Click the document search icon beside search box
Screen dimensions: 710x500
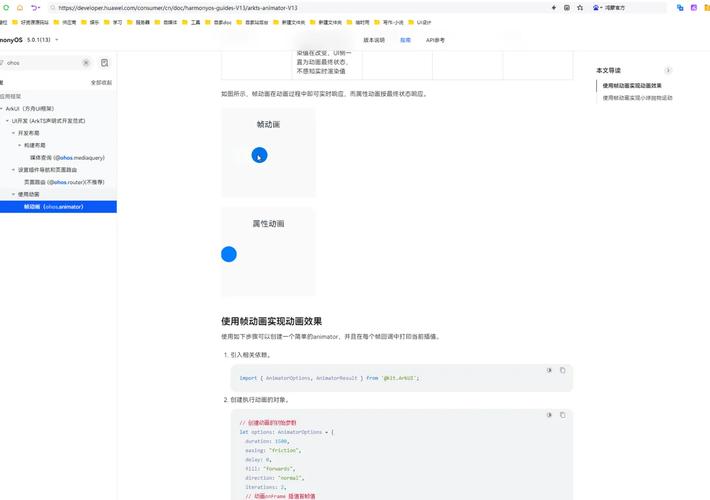[105, 63]
